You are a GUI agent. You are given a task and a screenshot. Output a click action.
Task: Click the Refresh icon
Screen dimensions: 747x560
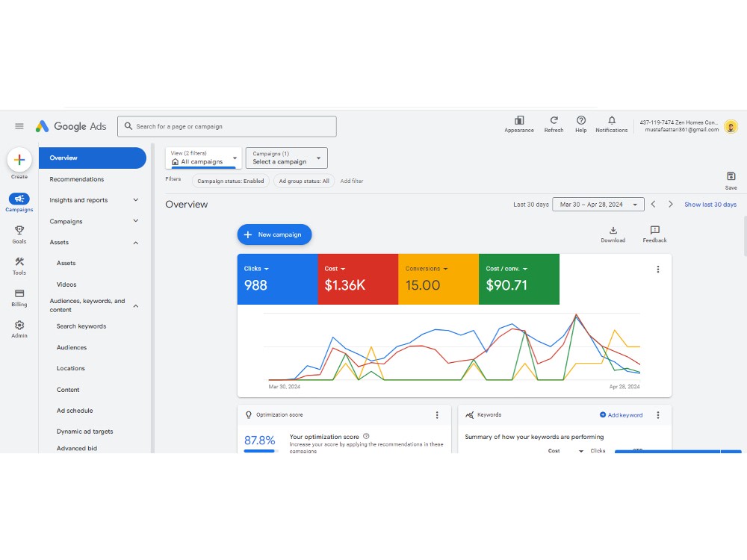(x=554, y=120)
